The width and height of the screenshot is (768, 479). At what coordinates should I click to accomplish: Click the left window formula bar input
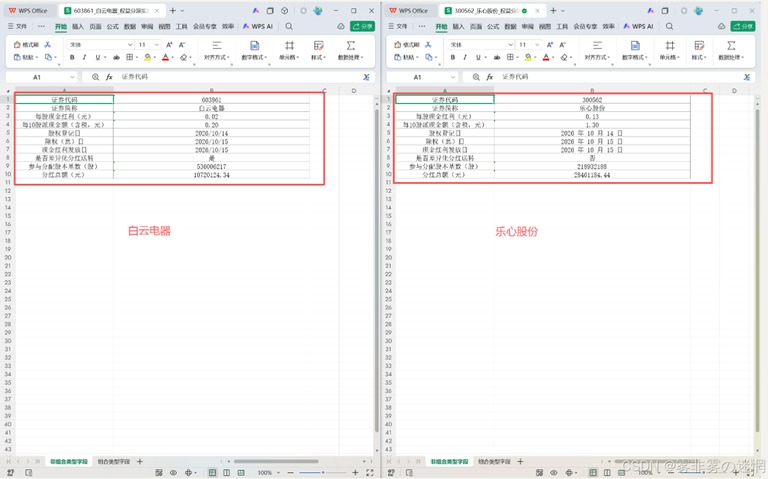(x=238, y=77)
